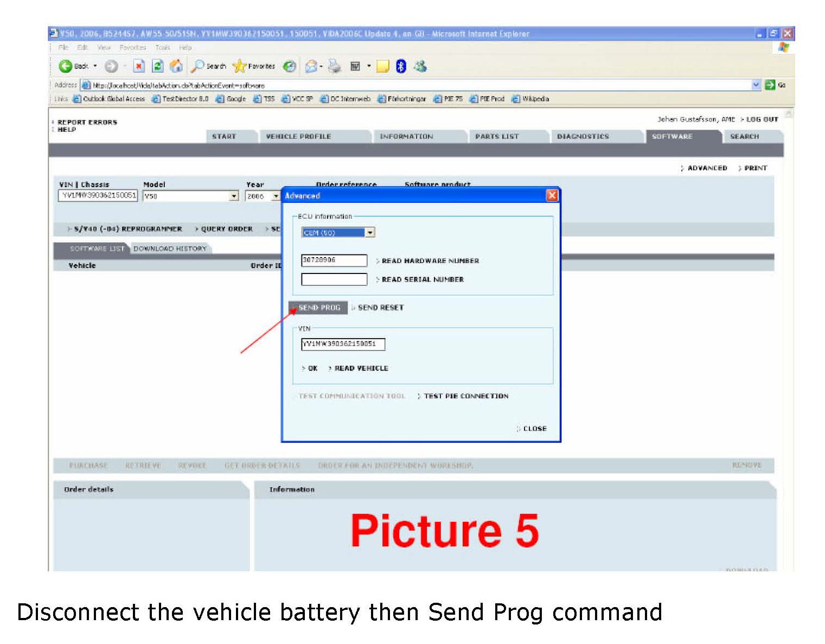Image resolution: width=825 pixels, height=644 pixels.
Task: Open the Mail envelope icon
Action: (311, 66)
